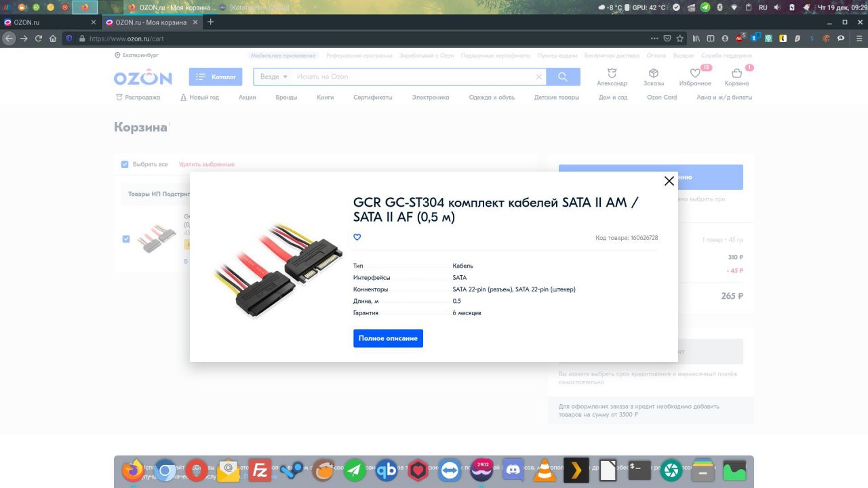Image resolution: width=868 pixels, height=488 pixels.
Task: Click the URL address bar
Action: (366, 39)
